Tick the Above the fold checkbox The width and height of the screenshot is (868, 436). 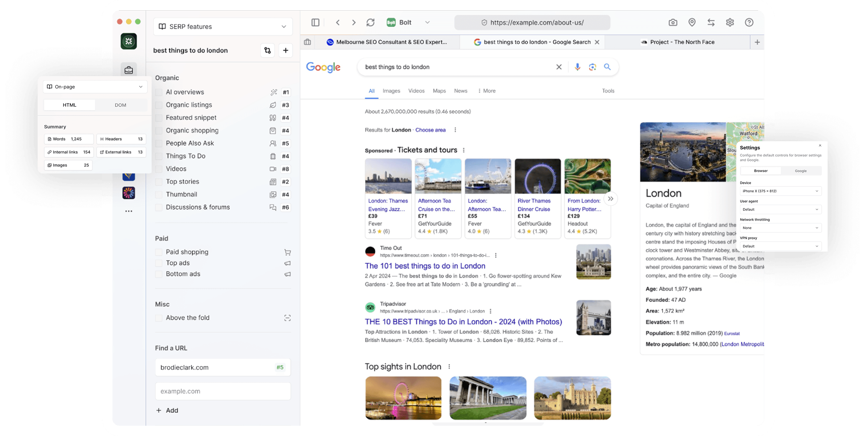[x=159, y=318]
